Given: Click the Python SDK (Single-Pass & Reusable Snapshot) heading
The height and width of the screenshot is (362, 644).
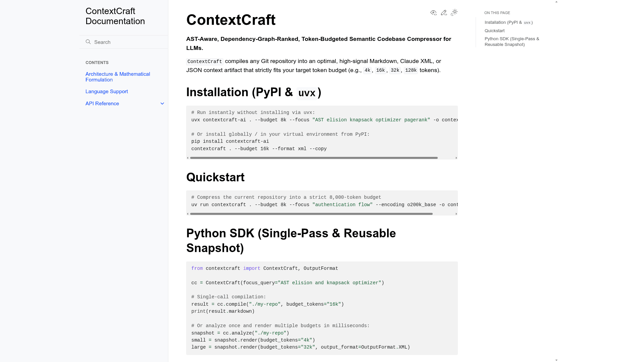Looking at the screenshot, I should pyautogui.click(x=291, y=241).
